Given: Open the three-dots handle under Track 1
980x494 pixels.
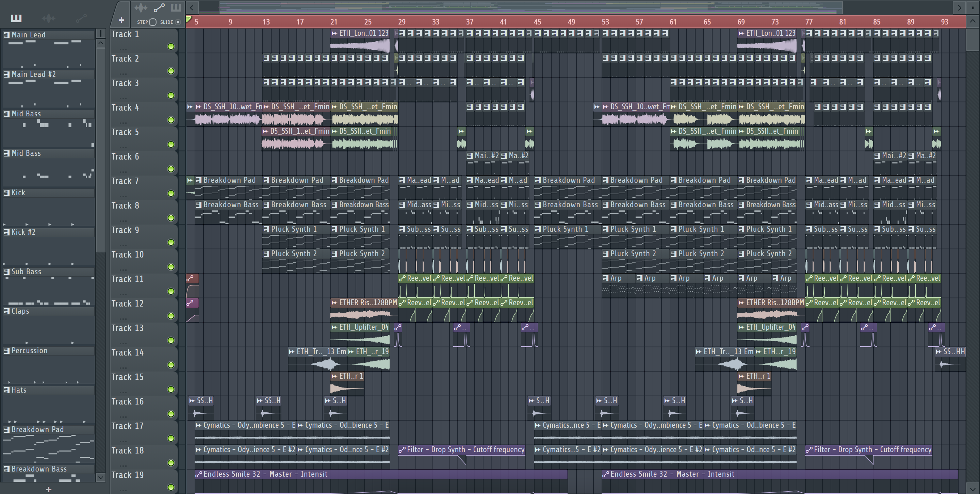Looking at the screenshot, I should tap(122, 49).
